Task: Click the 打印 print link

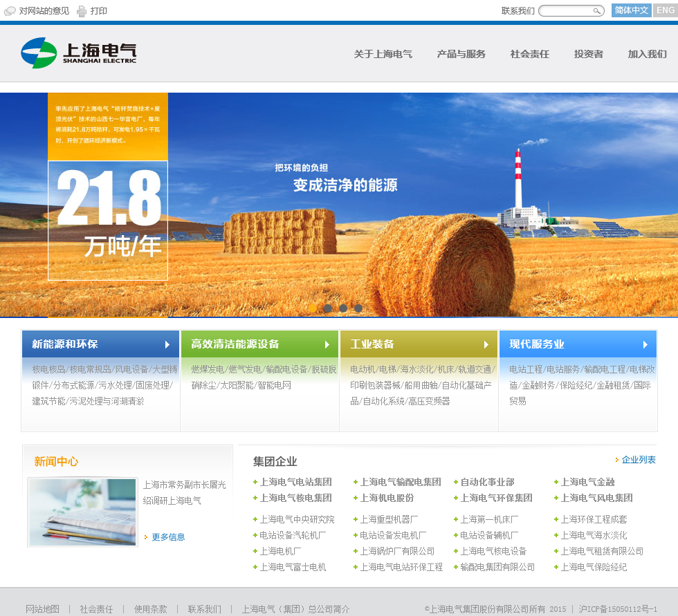Action: coord(98,11)
